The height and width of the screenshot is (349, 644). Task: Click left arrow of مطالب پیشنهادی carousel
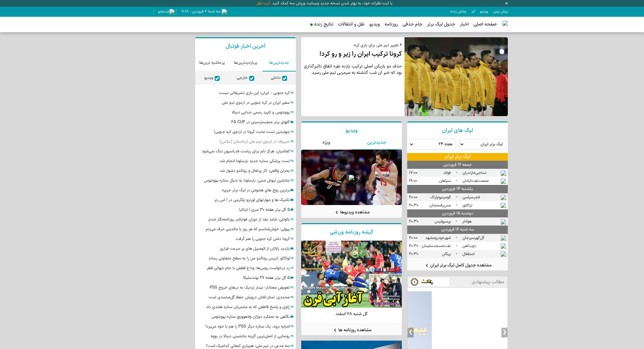(x=411, y=332)
